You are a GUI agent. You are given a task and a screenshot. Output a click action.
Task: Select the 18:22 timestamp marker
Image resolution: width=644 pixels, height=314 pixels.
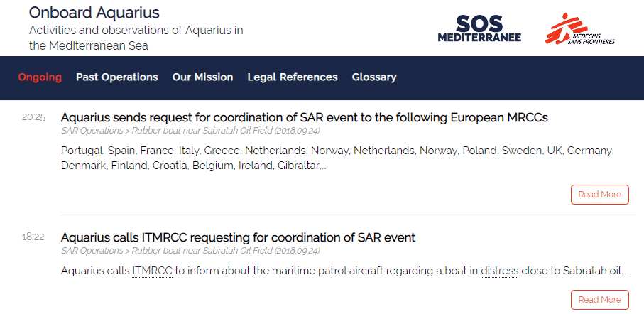click(x=33, y=237)
